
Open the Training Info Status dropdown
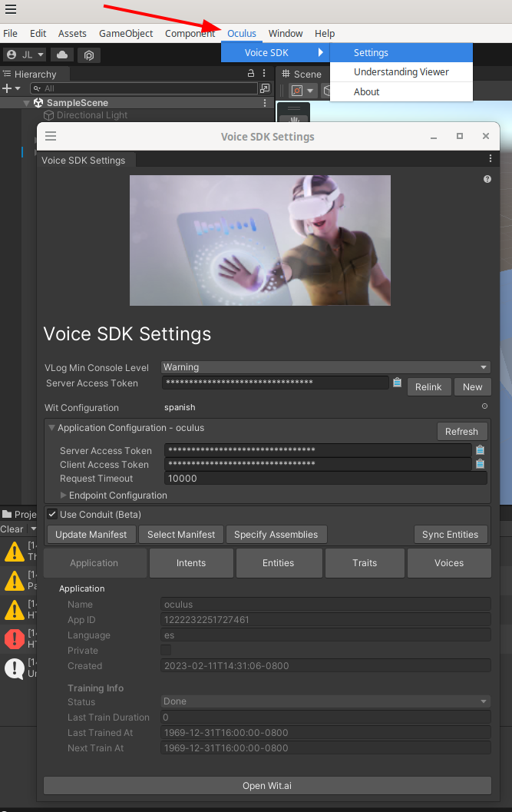325,701
